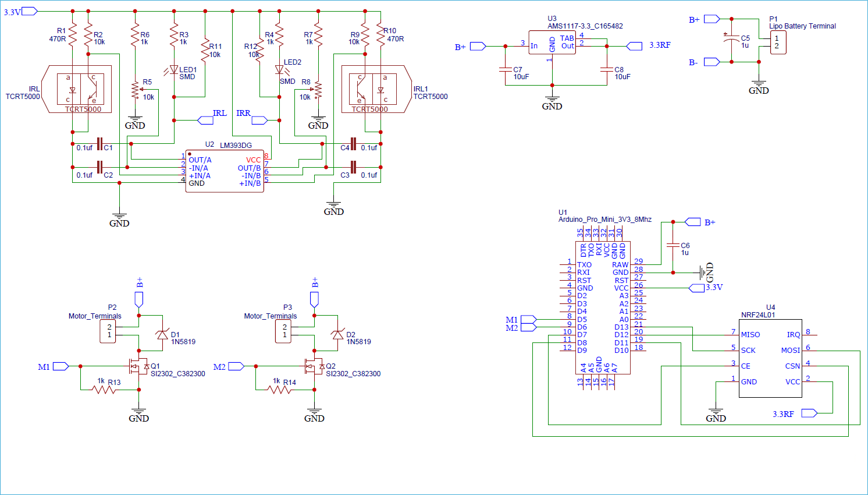Click the IRR net port flag
Viewport: 868px width, 495px height.
pos(259,121)
